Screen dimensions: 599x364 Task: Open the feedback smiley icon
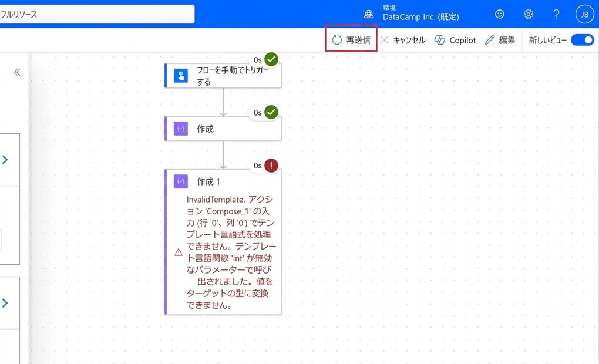499,14
